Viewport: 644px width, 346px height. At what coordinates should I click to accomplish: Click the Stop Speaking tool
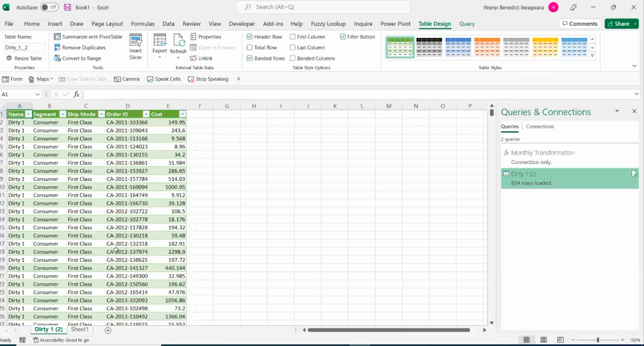pyautogui.click(x=208, y=79)
